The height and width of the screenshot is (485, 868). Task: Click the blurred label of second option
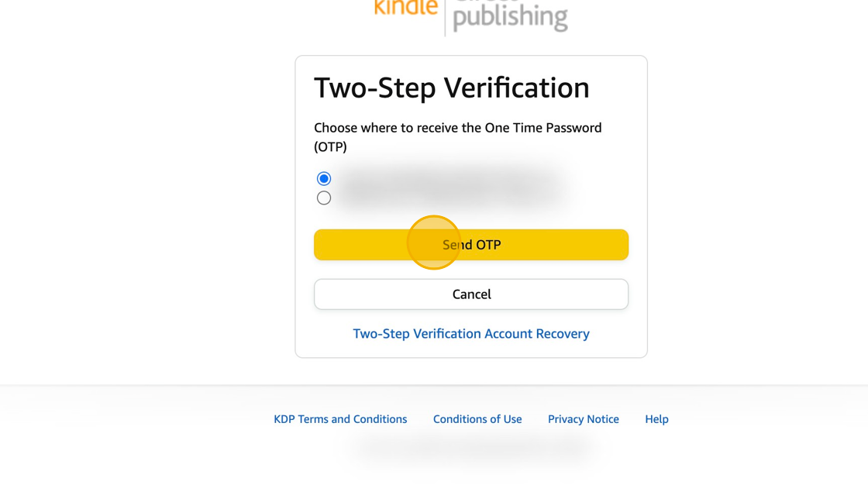pyautogui.click(x=449, y=198)
